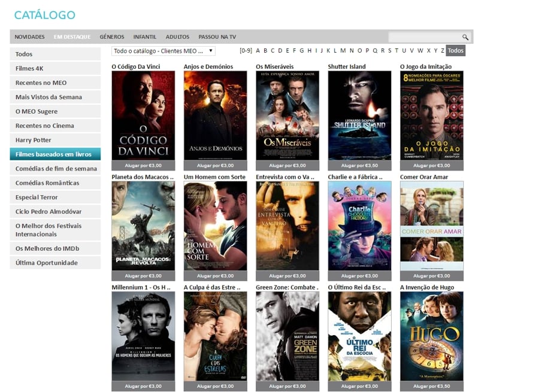Filter titles by letter S
539x392 pixels.
[x=389, y=50]
